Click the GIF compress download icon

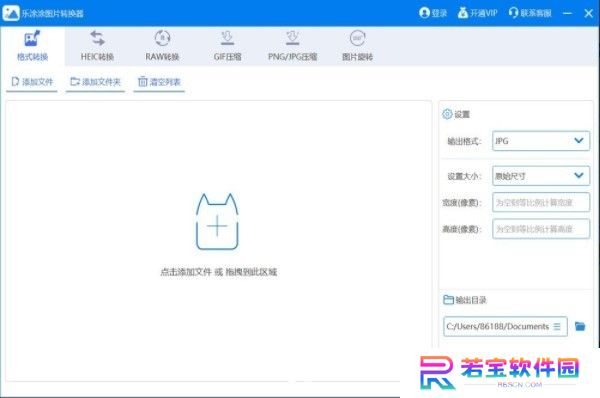coord(227,38)
